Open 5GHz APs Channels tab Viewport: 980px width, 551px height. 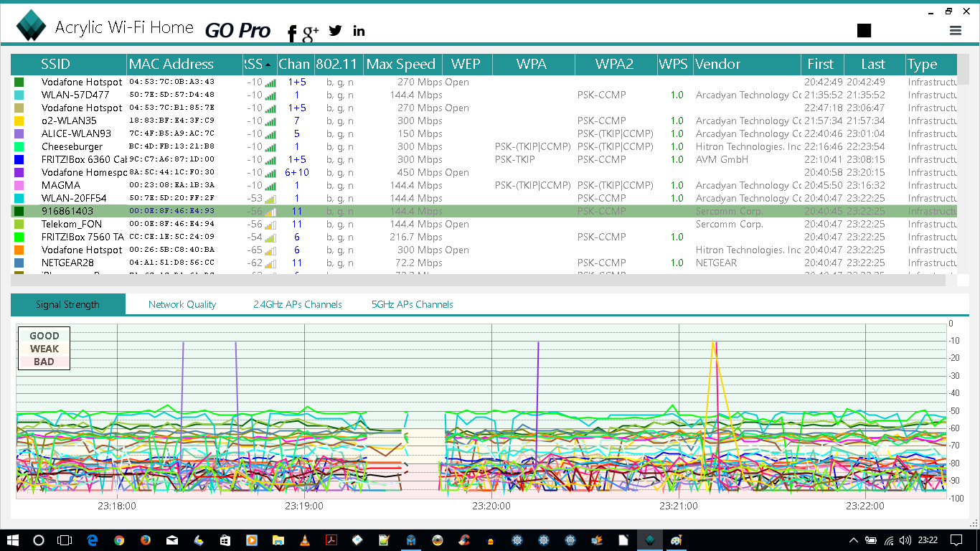coord(413,304)
